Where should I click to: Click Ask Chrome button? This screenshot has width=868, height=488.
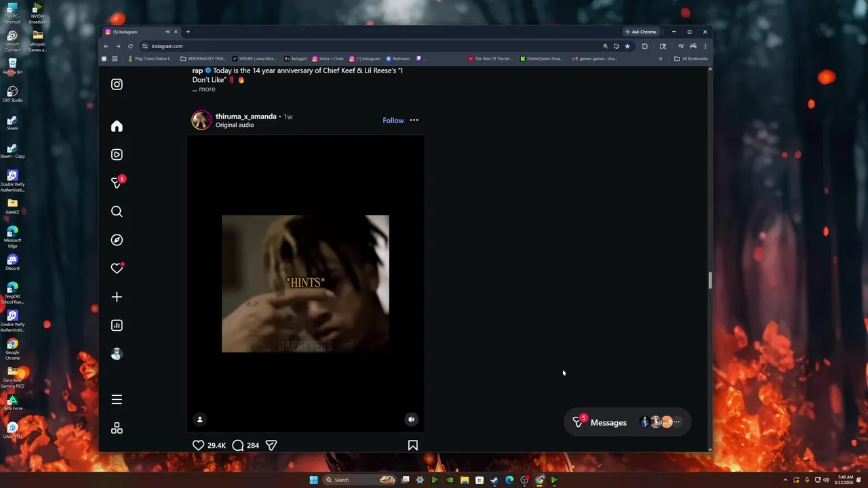[641, 32]
